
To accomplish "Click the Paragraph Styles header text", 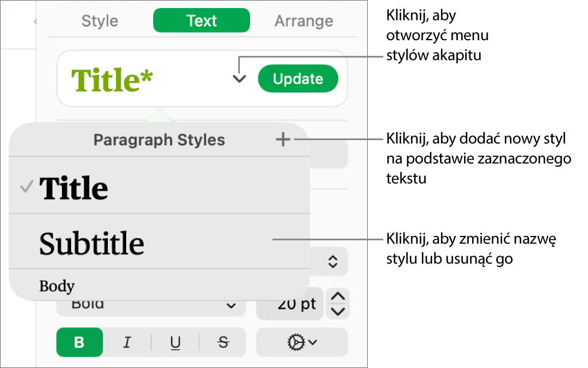I will [x=159, y=140].
